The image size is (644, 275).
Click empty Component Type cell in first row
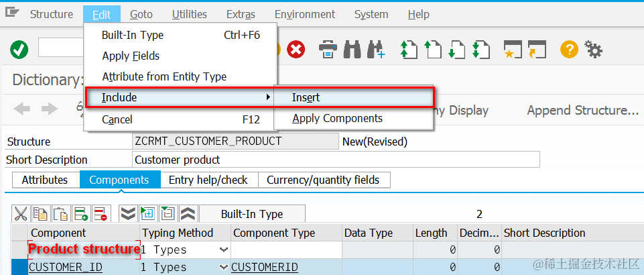tap(286, 250)
